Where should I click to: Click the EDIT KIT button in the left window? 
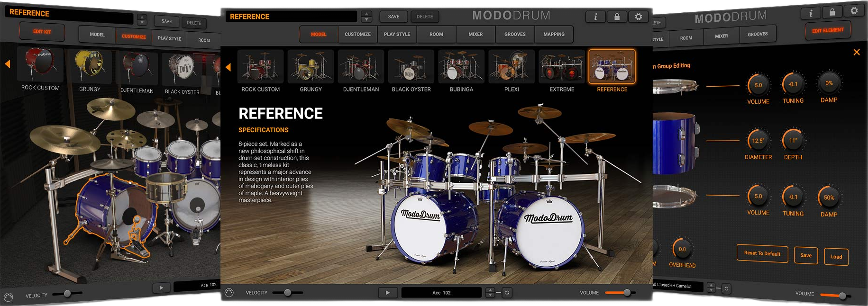coord(42,32)
